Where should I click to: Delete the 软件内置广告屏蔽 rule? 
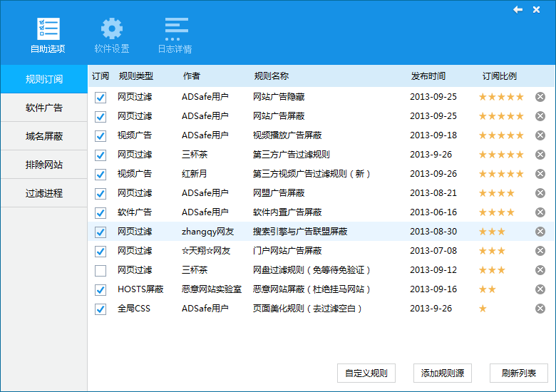coord(540,212)
